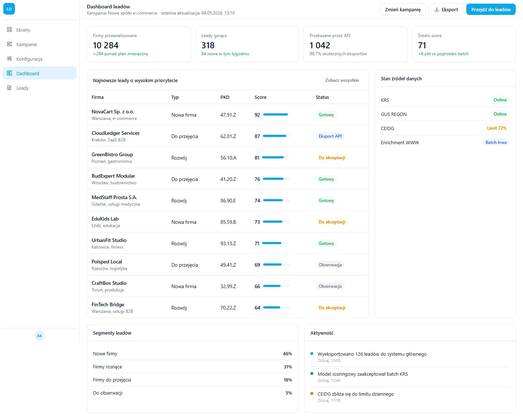The image size is (523, 420).
Task: Click the Leady gorące stat card
Action: tap(247, 44)
